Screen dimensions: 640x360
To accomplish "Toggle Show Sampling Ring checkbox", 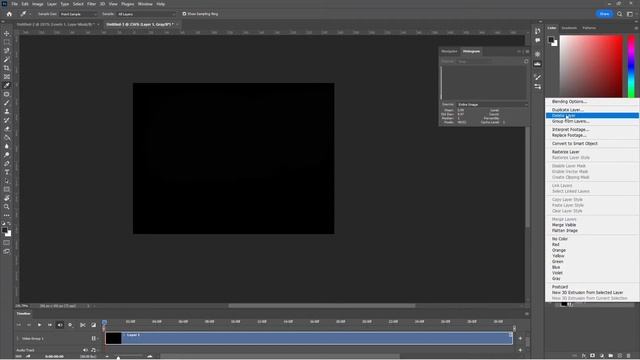I will pyautogui.click(x=184, y=14).
